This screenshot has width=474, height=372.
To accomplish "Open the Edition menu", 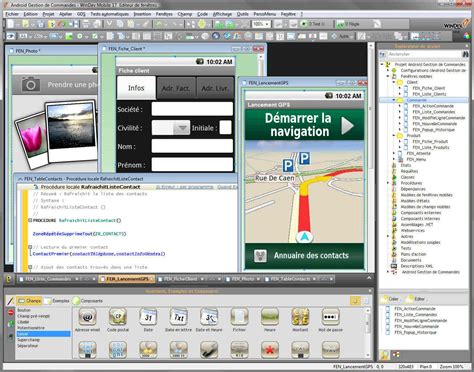I will coord(30,14).
